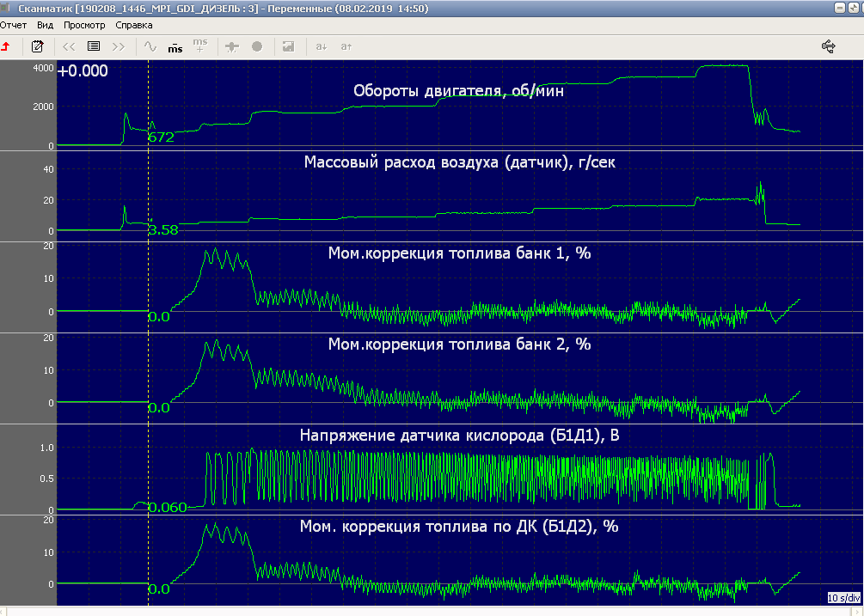Select the 'Обороты двигателя, об/мин' graph title

[x=458, y=91]
